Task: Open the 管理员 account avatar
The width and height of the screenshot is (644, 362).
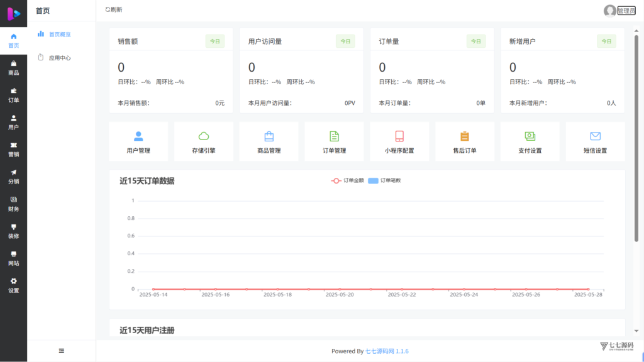Action: (609, 11)
